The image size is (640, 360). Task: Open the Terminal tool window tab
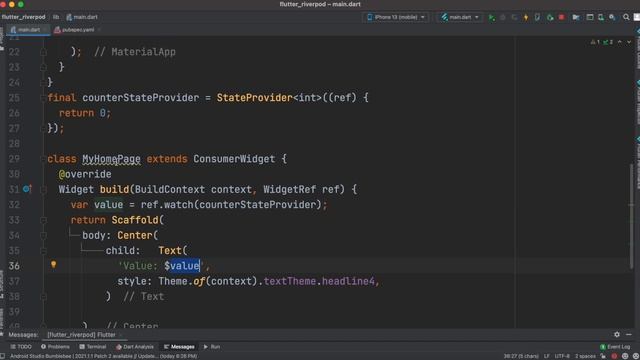[x=93, y=347]
